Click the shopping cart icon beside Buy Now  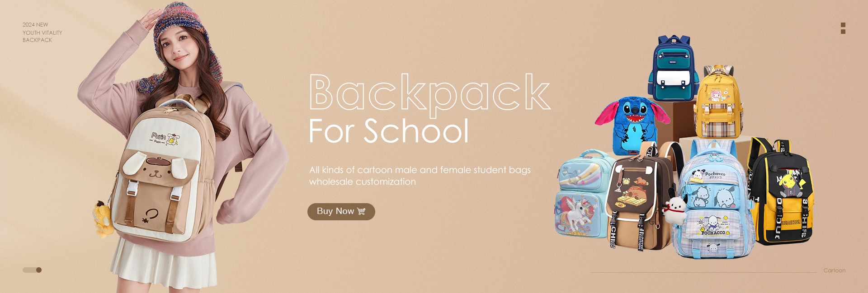pos(361,211)
